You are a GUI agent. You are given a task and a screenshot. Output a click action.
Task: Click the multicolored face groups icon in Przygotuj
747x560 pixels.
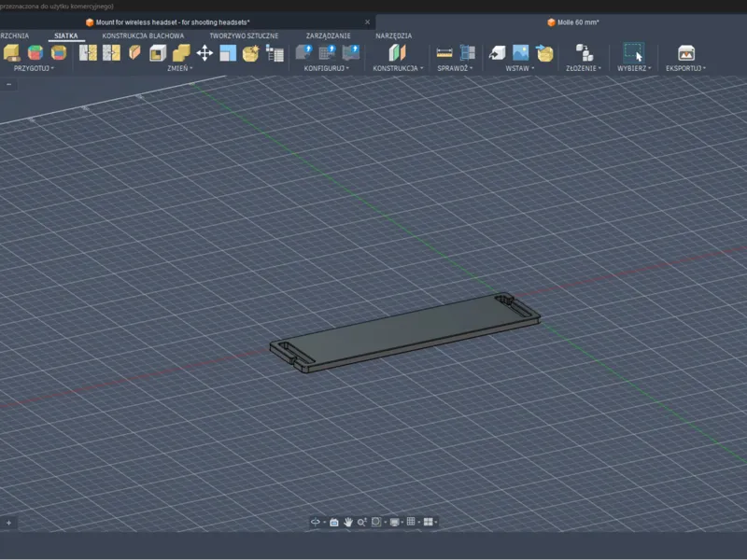point(35,53)
